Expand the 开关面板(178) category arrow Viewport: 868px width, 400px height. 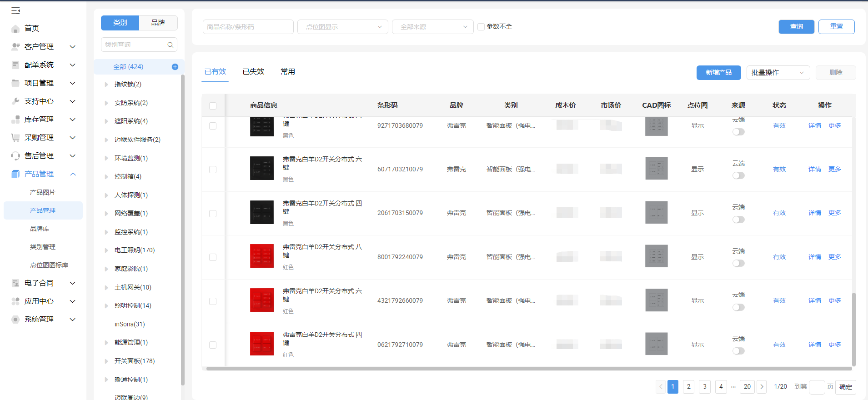[106, 361]
